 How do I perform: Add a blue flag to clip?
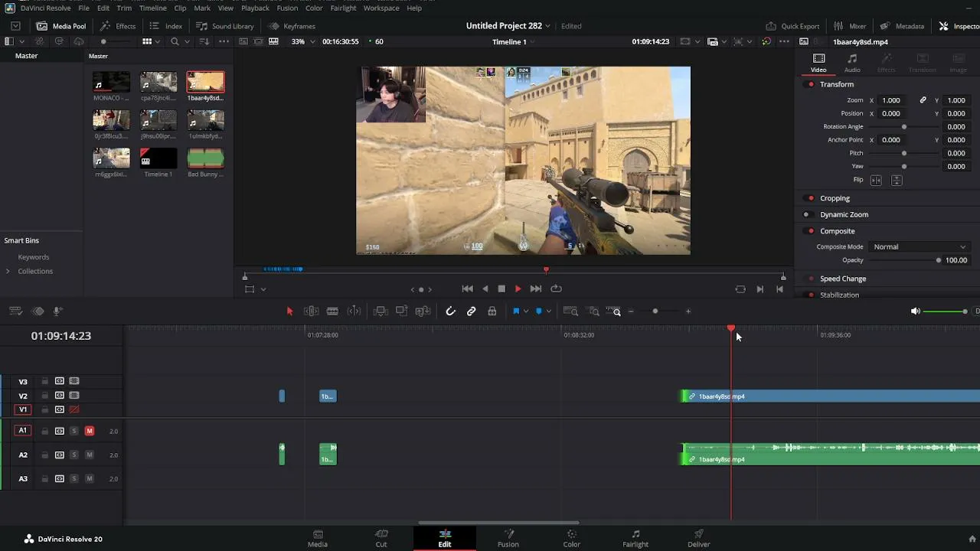[516, 311]
